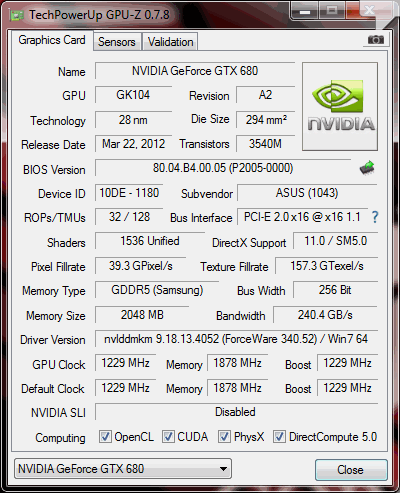
Task: Click the Bus Interface question mark
Action: pos(375,217)
